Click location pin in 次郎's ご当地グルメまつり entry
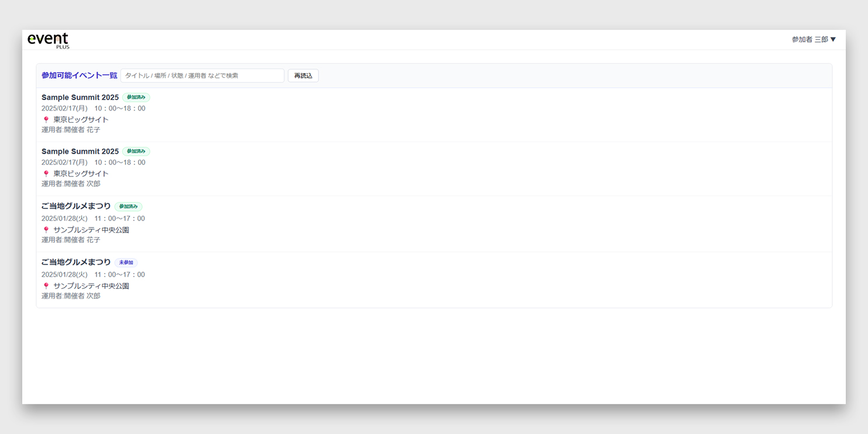 point(46,286)
